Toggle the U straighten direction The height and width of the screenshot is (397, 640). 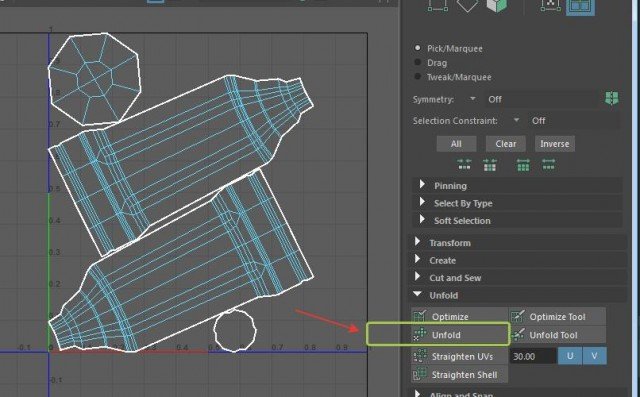pos(570,356)
